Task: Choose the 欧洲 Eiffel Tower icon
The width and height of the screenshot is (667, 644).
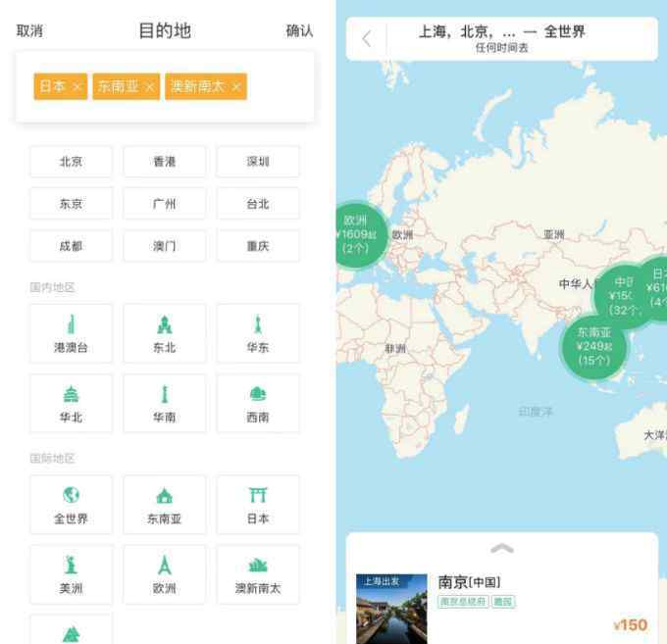Action: click(164, 566)
